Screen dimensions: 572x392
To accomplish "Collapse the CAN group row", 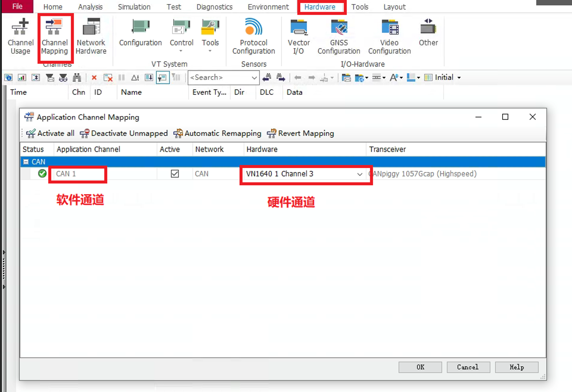I will [x=26, y=162].
